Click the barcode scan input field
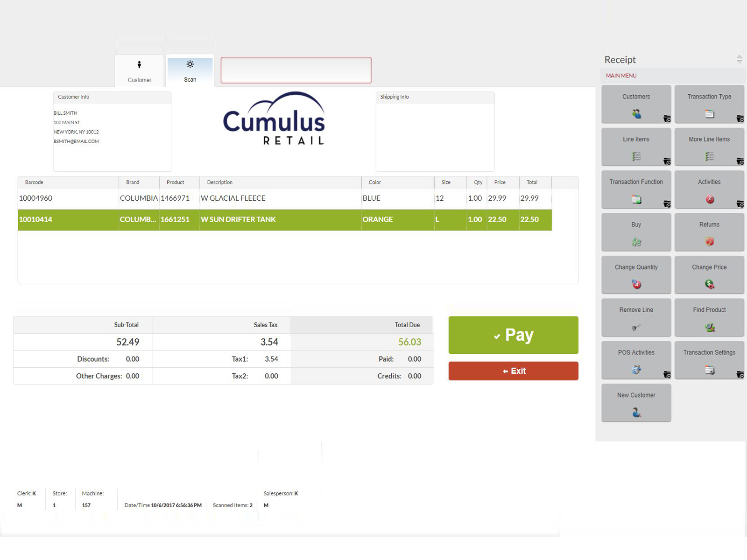 pyautogui.click(x=296, y=70)
